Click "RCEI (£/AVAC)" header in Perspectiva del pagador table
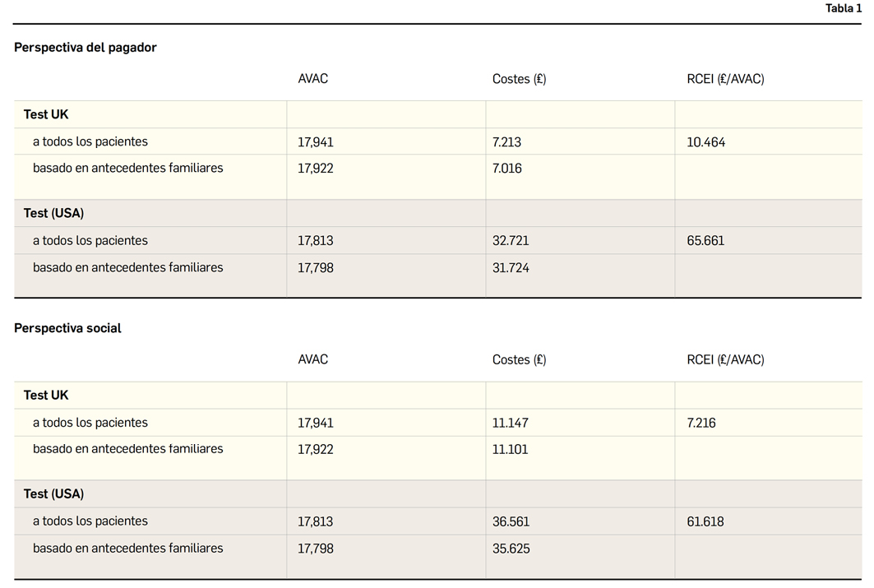The width and height of the screenshot is (874, 588). point(725,80)
